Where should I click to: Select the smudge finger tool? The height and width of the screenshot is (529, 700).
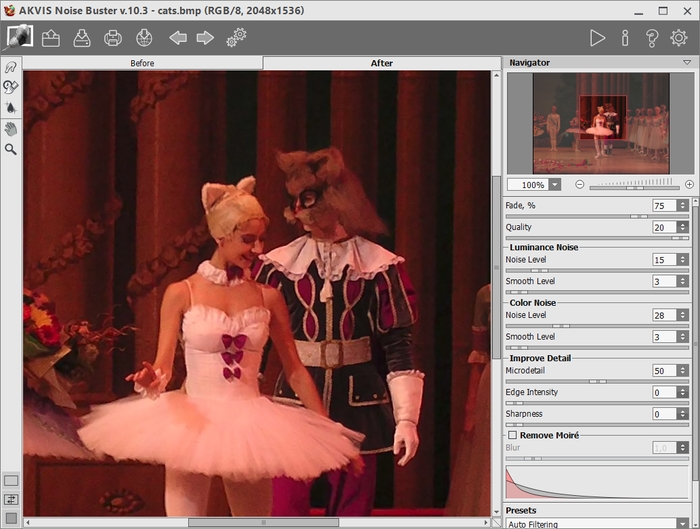(x=11, y=67)
